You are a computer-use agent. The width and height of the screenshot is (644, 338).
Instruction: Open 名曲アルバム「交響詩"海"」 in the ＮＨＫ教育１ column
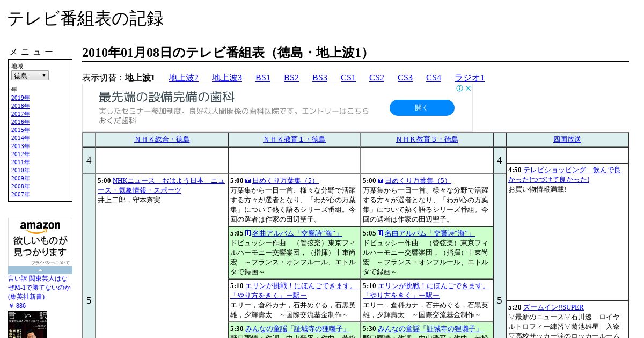tap(297, 233)
